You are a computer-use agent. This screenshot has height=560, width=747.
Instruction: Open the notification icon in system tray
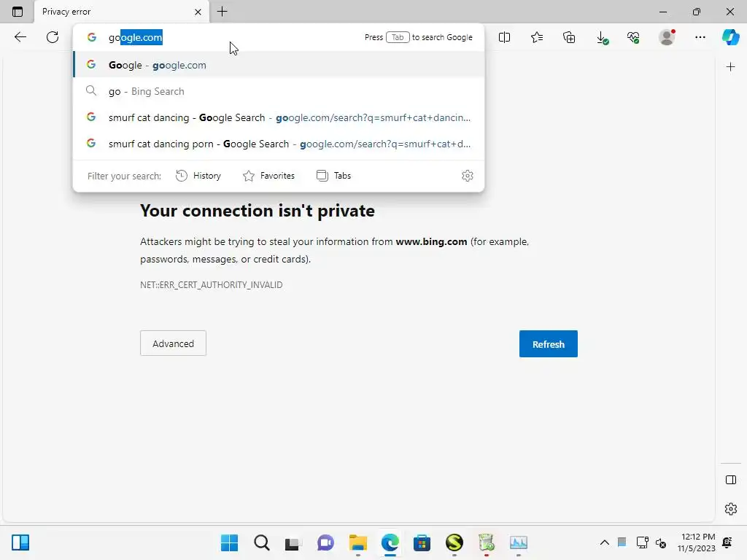[727, 542]
